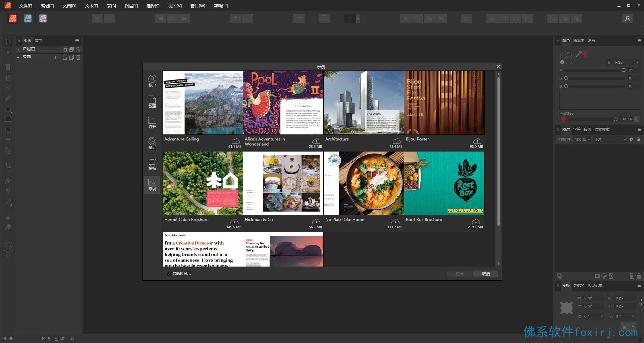The width and height of the screenshot is (644, 343).
Task: Open New document section in sidebar
Action: [152, 102]
